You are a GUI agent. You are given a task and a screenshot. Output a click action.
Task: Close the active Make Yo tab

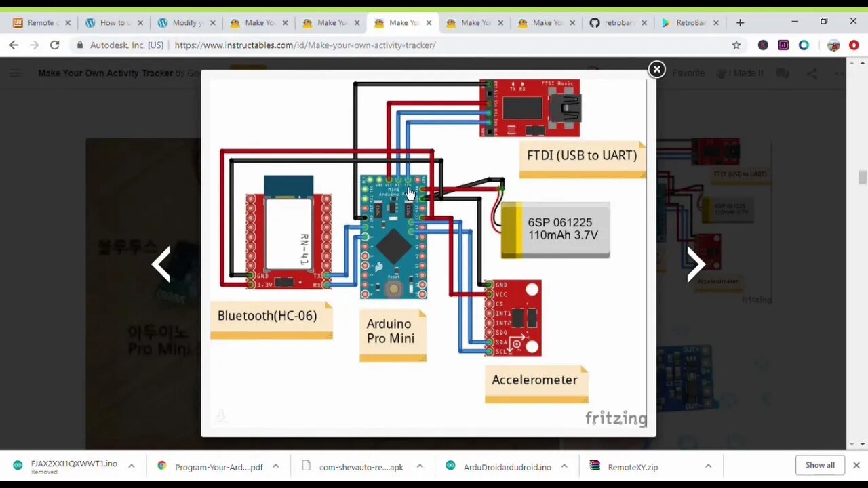click(429, 23)
